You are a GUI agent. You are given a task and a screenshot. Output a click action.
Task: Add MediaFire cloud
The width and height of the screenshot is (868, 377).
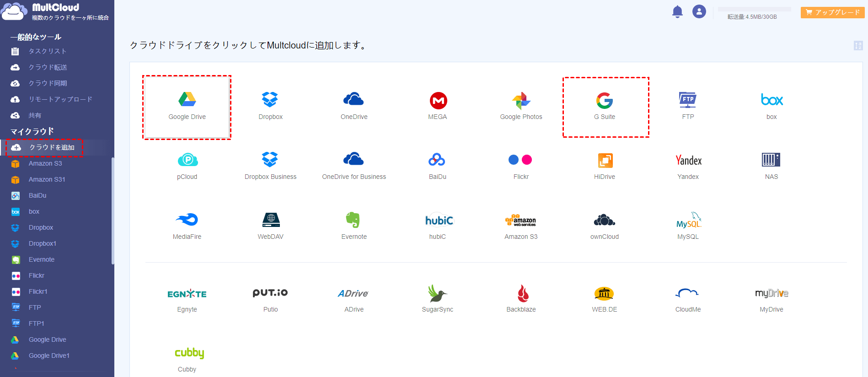click(x=187, y=227)
